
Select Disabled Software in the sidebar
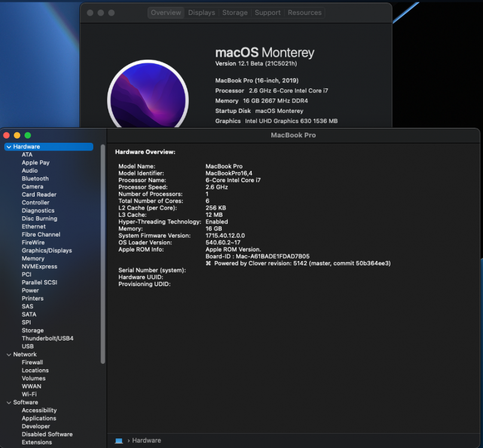tap(47, 435)
